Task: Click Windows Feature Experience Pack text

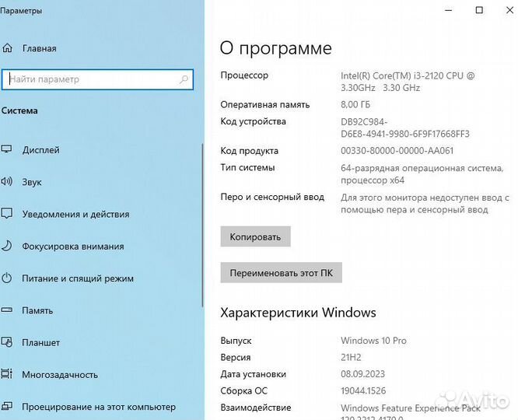Action: coord(411,408)
